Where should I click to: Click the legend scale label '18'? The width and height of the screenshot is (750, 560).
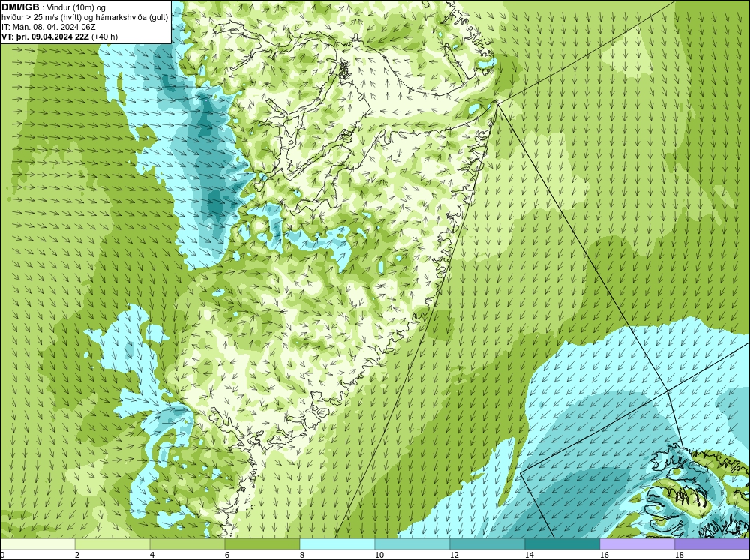[679, 555]
